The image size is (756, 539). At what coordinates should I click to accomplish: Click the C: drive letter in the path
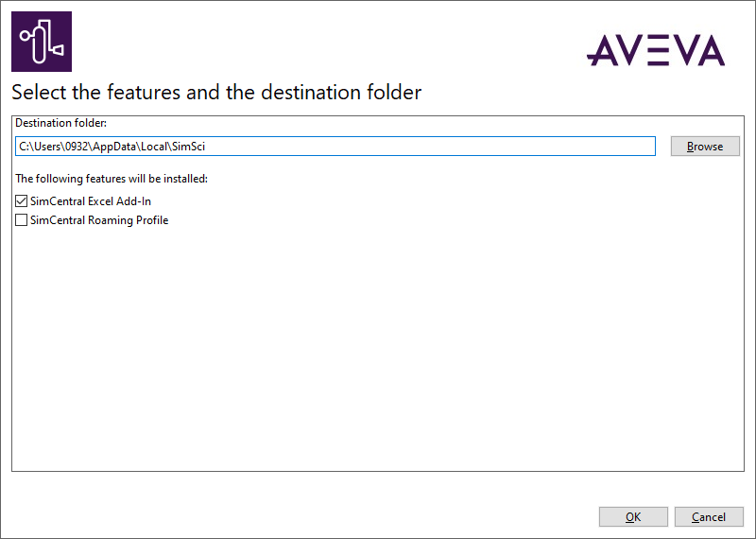coord(24,147)
